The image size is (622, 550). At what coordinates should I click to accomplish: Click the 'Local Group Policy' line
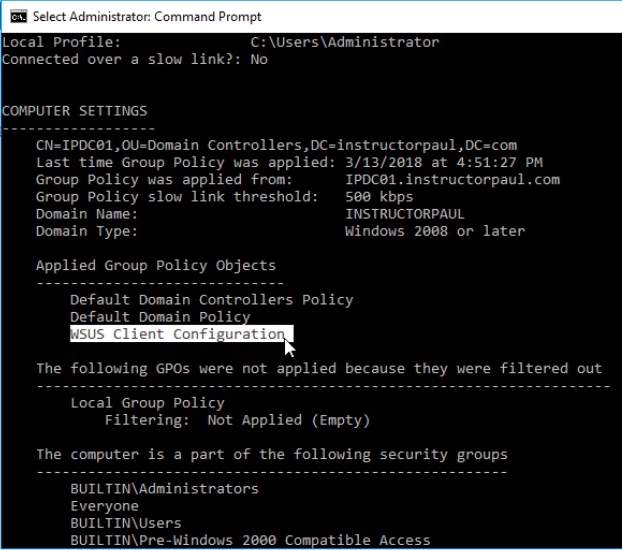click(147, 403)
